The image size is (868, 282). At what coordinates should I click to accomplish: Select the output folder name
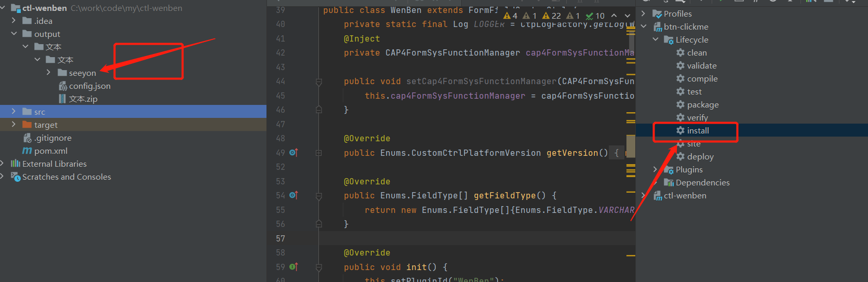pos(47,34)
